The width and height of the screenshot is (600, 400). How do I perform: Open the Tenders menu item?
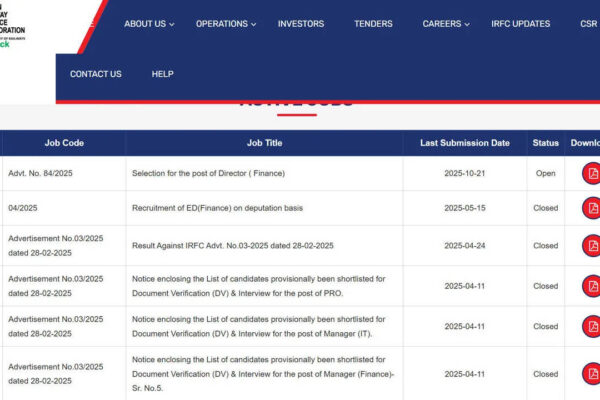pos(373,24)
